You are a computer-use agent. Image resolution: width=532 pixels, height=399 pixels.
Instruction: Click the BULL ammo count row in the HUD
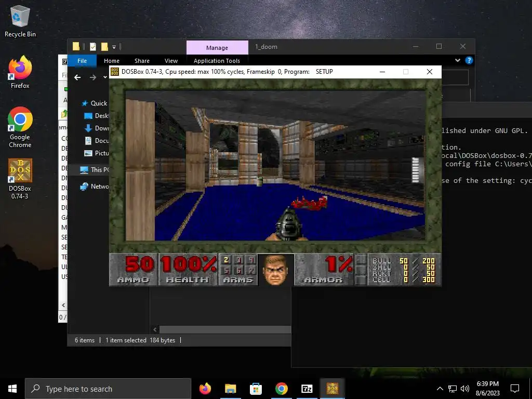tap(404, 261)
